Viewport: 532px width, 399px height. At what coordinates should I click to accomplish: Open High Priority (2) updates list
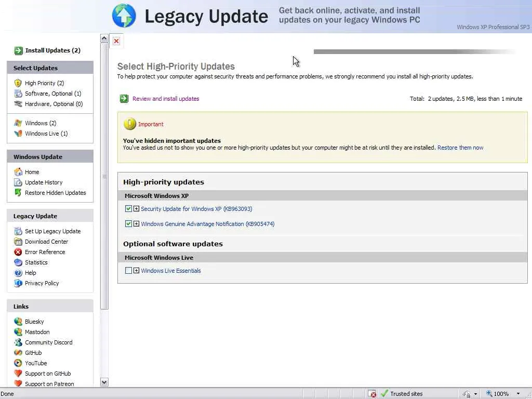coord(45,83)
